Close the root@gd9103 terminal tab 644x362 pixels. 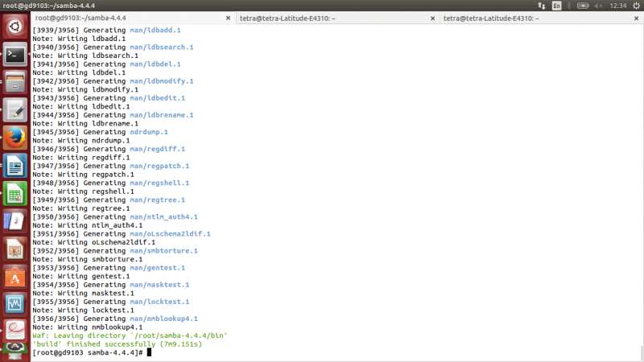coord(228,18)
